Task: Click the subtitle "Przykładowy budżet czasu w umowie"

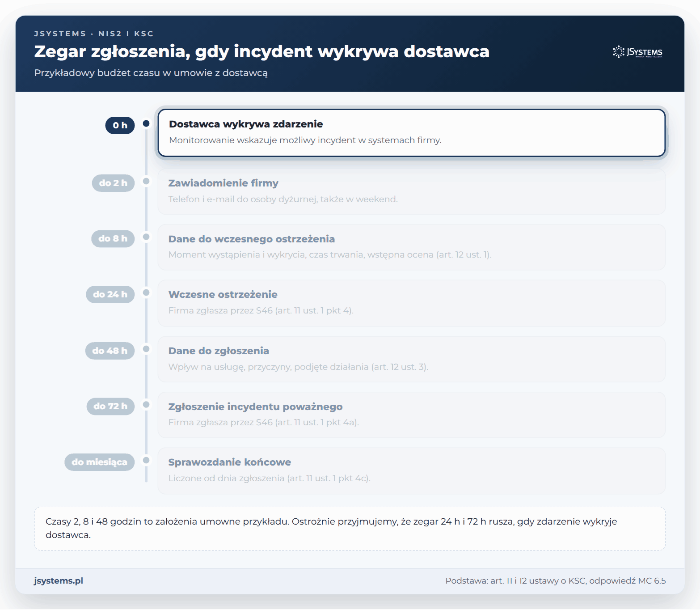Action: [x=151, y=73]
